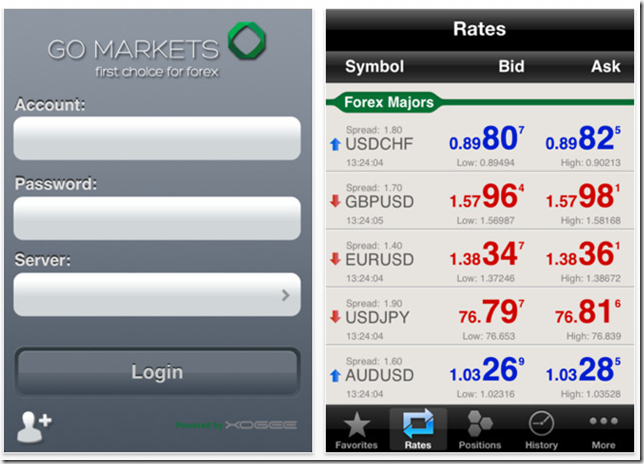Screen dimensions: 644x464
Task: Click EURUSD High: 1.38672 value
Action: tap(591, 279)
